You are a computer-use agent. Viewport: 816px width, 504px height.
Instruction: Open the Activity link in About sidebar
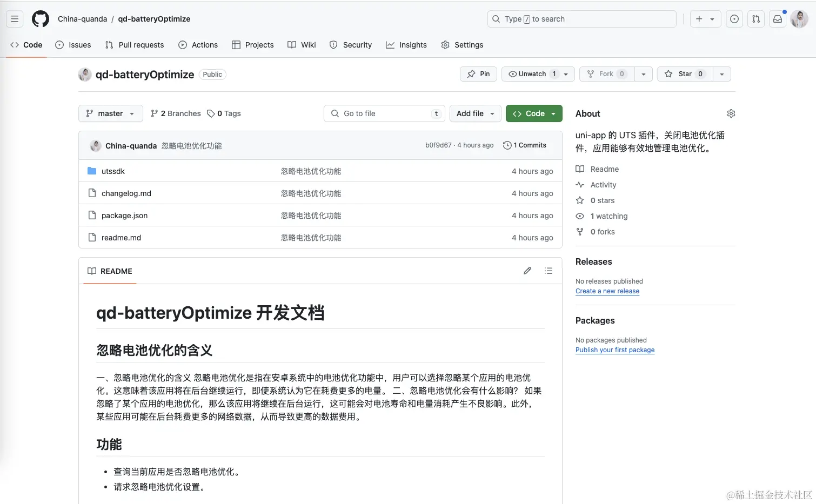coord(596,185)
